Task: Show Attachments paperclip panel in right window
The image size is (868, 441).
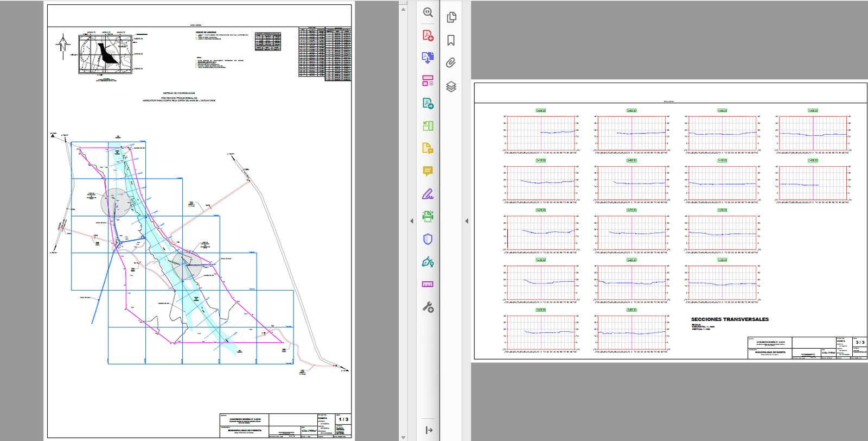Action: click(x=451, y=63)
